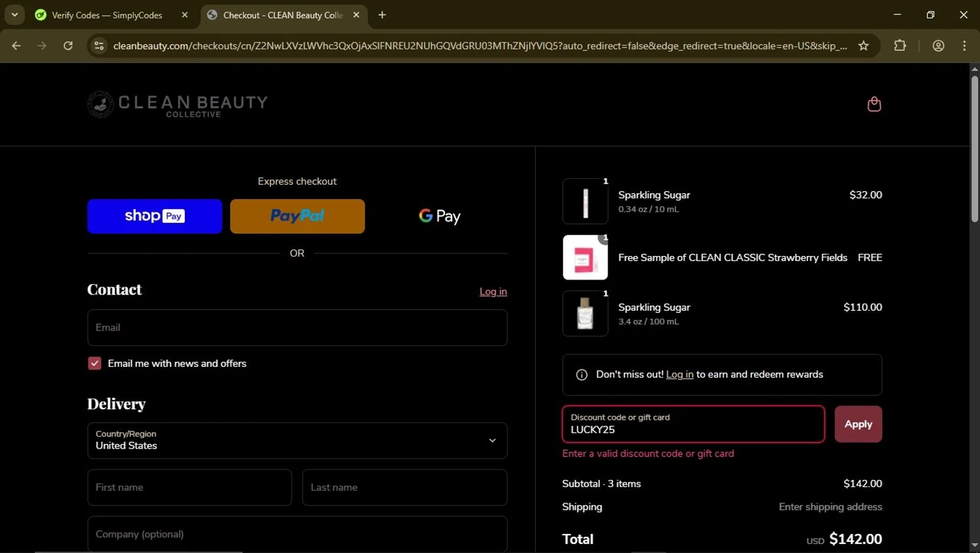The height and width of the screenshot is (553, 980).
Task: Click the browser address bar URL
Action: click(x=480, y=46)
